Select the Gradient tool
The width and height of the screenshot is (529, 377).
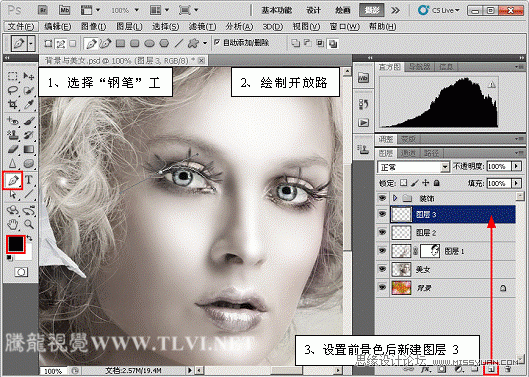(29, 149)
